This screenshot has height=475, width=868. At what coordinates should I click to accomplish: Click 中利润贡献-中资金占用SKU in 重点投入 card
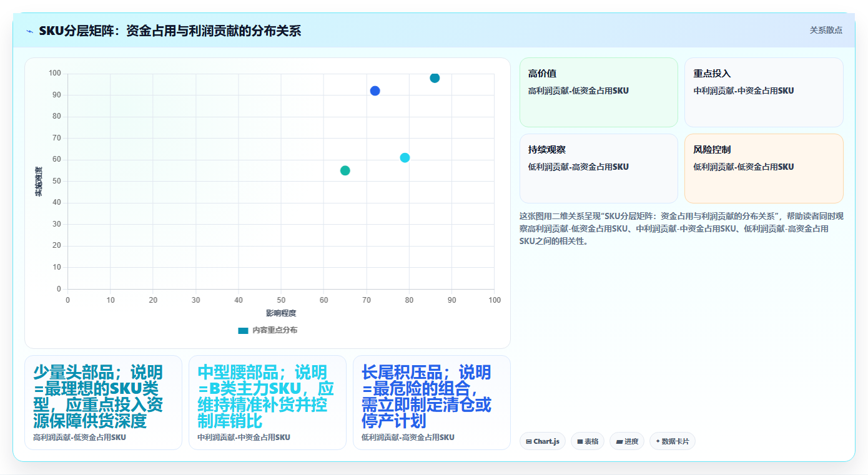click(744, 91)
